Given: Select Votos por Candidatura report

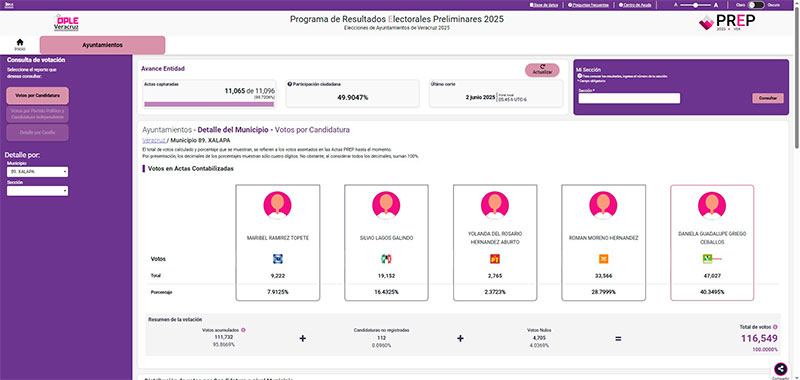Looking at the screenshot, I should [x=37, y=95].
